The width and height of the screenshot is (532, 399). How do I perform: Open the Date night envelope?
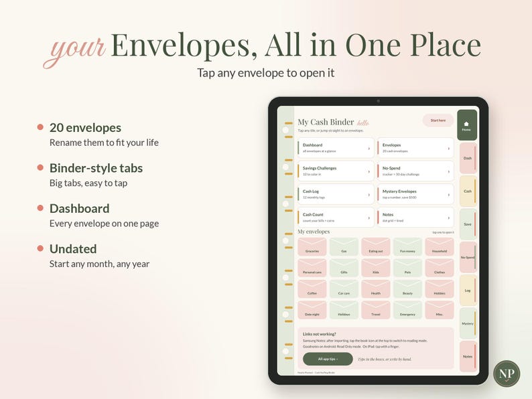(312, 310)
